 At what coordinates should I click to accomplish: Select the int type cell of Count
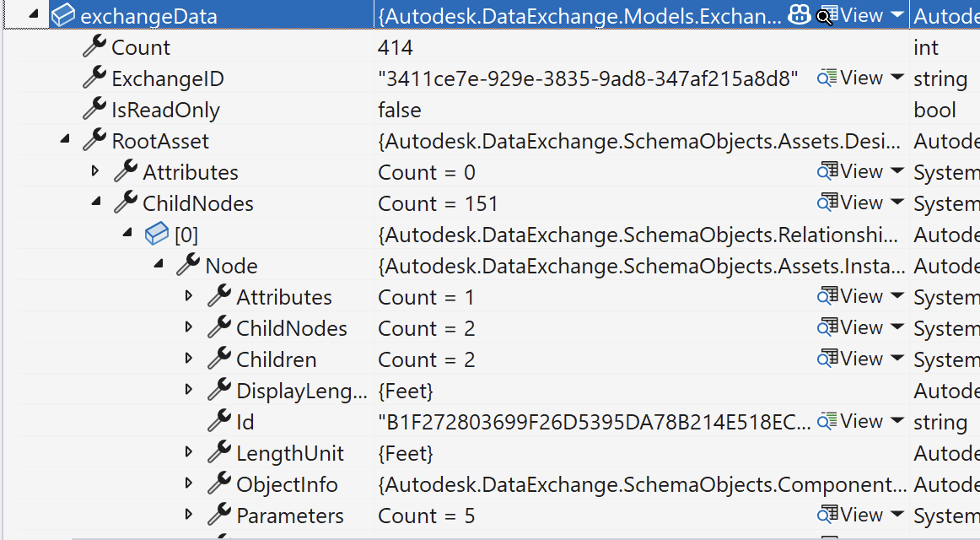926,47
